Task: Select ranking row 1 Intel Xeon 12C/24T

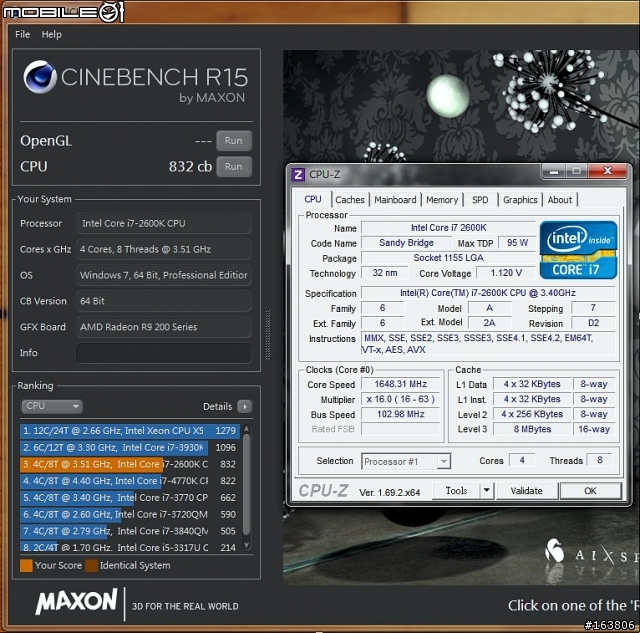Action: [130, 431]
